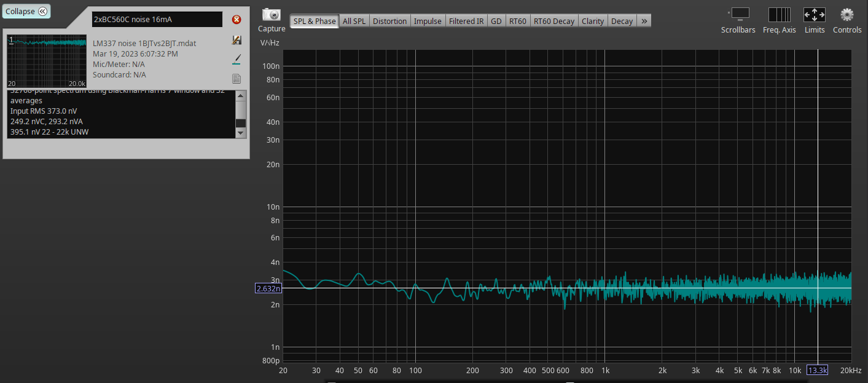This screenshot has height=383, width=868.
Task: Click the LM337 noise 1BJTvs2BJT.mdat filename
Action: (144, 44)
